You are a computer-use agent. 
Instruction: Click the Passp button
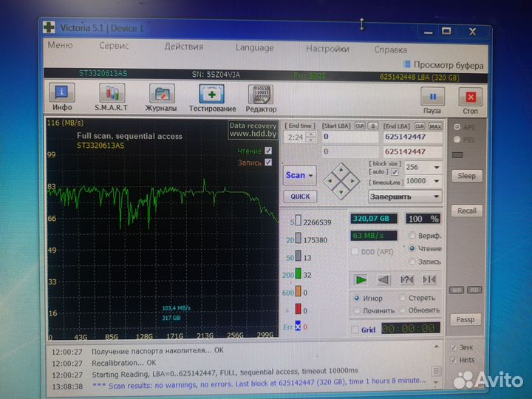(x=465, y=320)
